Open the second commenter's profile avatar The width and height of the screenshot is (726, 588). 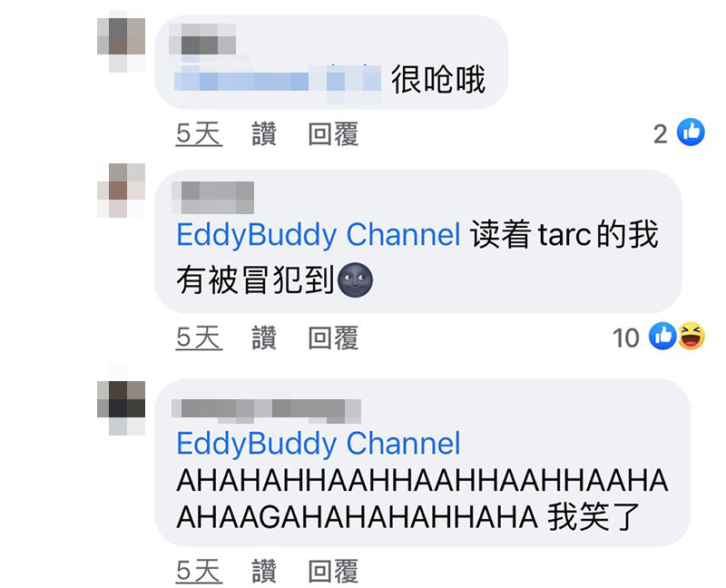(122, 190)
